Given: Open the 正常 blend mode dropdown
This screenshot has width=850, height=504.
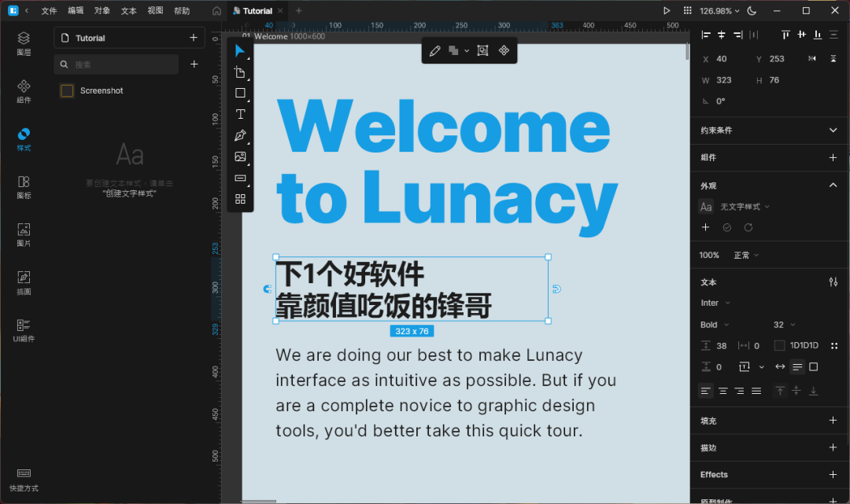Looking at the screenshot, I should [x=746, y=255].
